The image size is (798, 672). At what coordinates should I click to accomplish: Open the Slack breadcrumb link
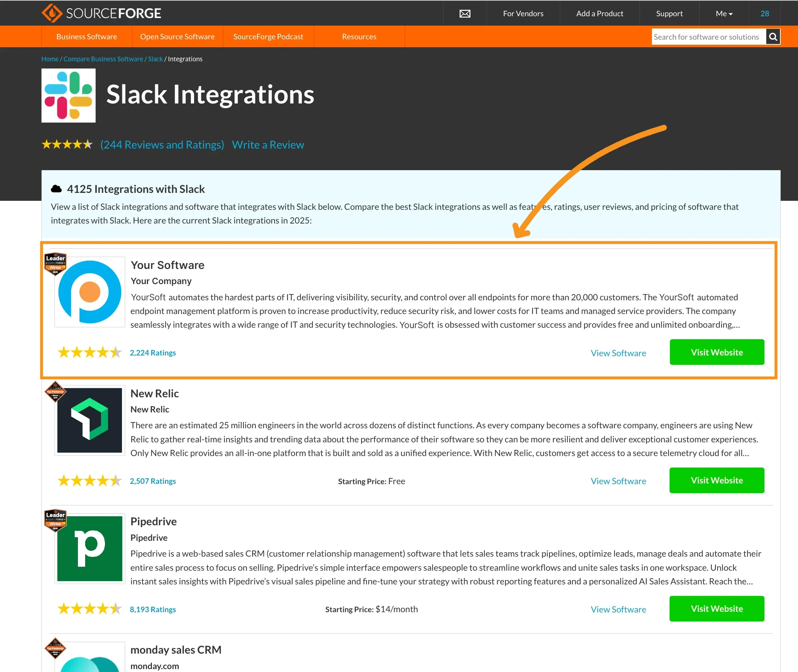pos(155,59)
